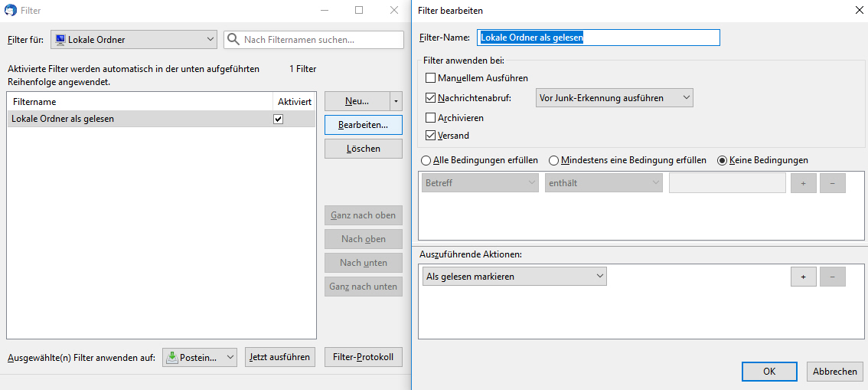Expand the Vor Junk-Erkennung ausführen dropdown
The image size is (868, 390).
click(615, 98)
